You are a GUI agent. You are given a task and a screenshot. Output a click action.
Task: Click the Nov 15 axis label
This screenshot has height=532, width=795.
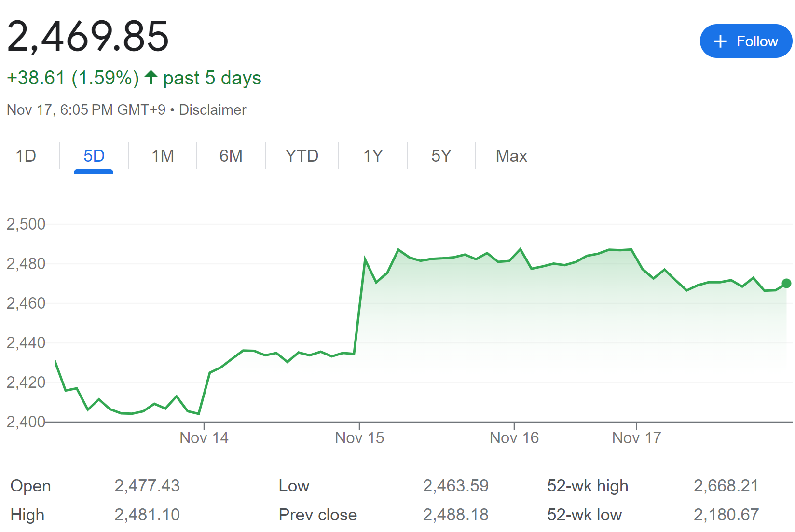359,437
